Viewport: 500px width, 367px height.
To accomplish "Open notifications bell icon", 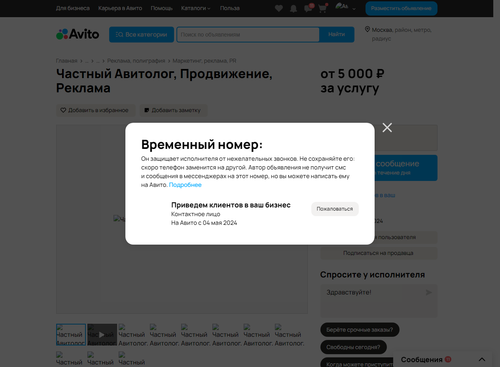I will point(293,8).
